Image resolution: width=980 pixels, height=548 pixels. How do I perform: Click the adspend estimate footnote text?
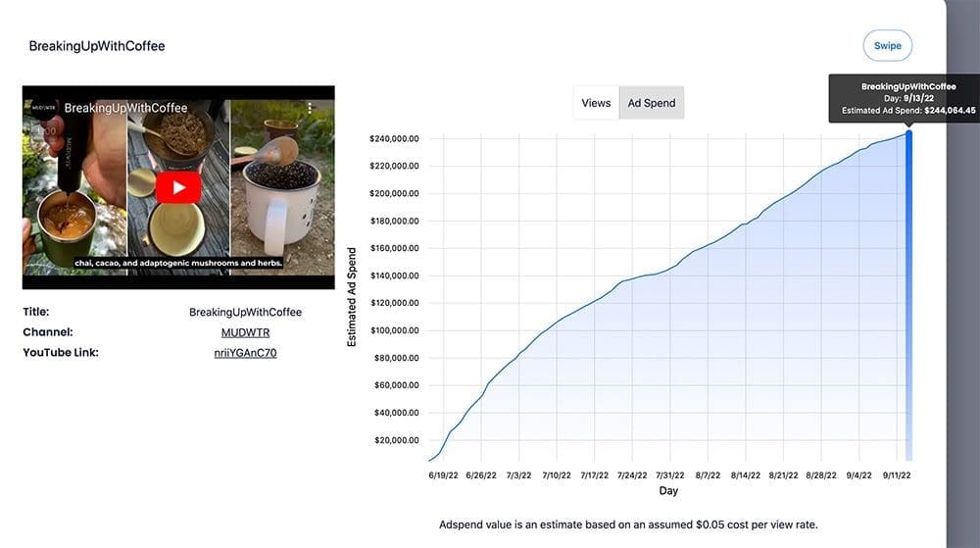click(628, 524)
